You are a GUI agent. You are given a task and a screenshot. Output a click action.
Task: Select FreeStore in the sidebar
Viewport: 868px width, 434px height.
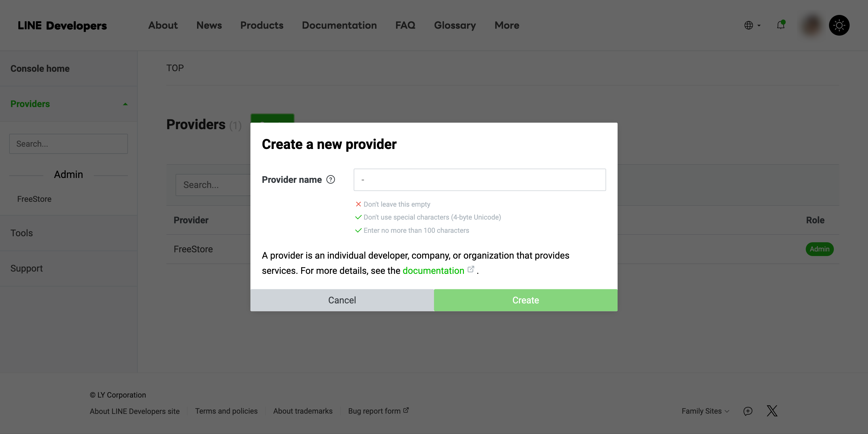[34, 199]
